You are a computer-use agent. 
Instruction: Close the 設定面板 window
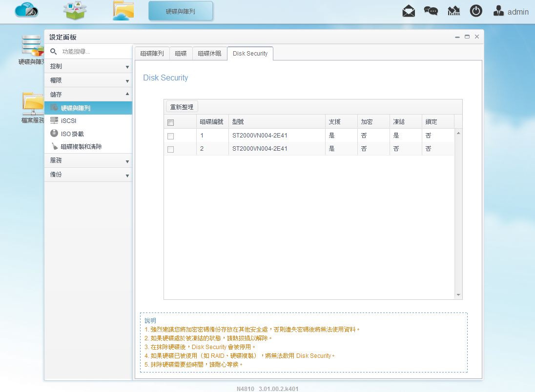point(477,37)
